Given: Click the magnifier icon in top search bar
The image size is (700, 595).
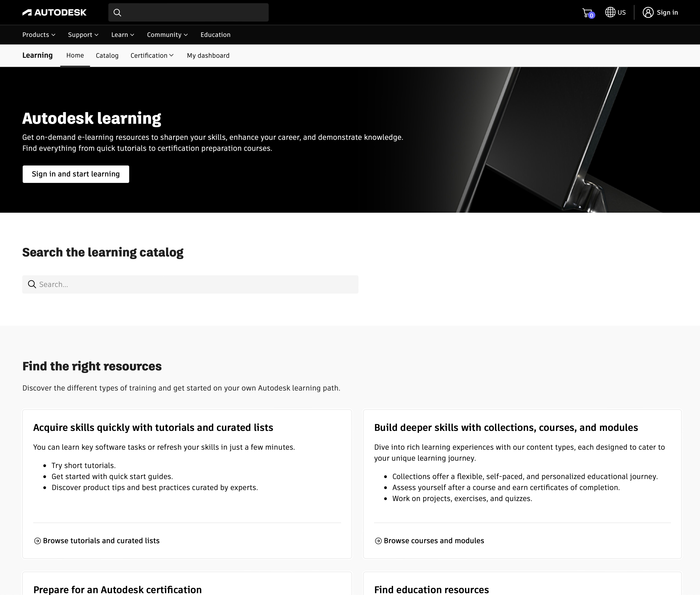Looking at the screenshot, I should [x=117, y=12].
